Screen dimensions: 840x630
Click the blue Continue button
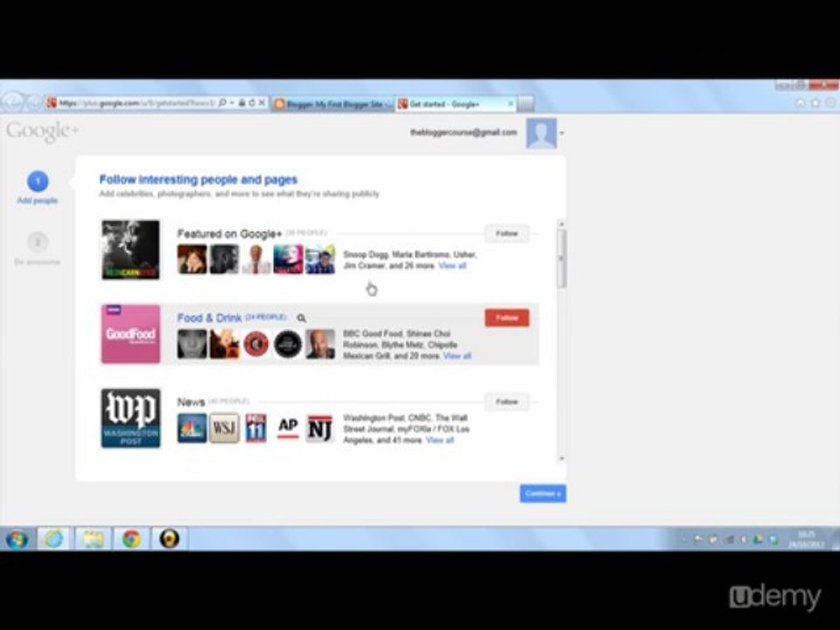pyautogui.click(x=542, y=493)
